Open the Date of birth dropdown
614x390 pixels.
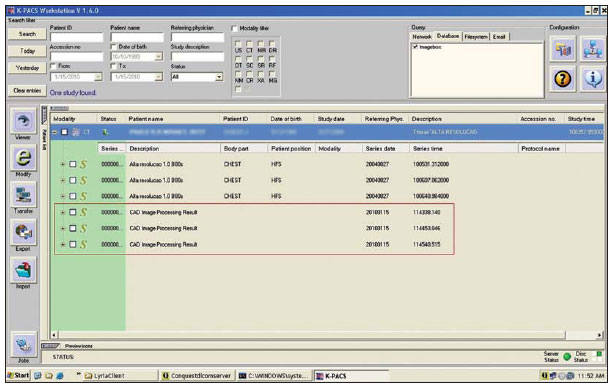coord(159,57)
